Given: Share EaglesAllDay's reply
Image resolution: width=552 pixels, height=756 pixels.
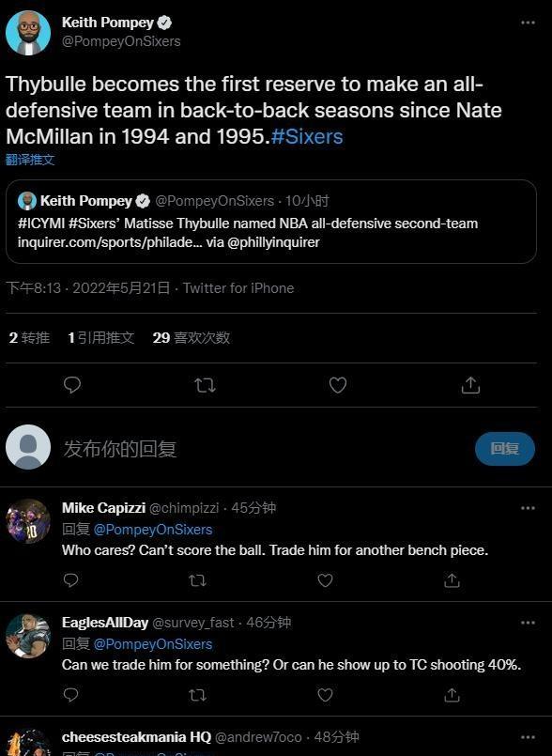Looking at the screenshot, I should pos(452,695).
